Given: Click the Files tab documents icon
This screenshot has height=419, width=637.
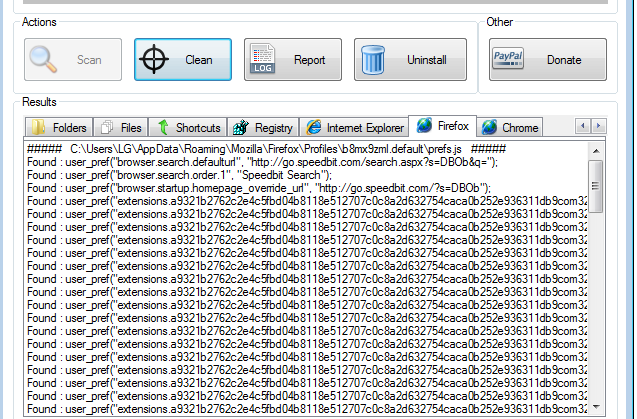Looking at the screenshot, I should 107,127.
